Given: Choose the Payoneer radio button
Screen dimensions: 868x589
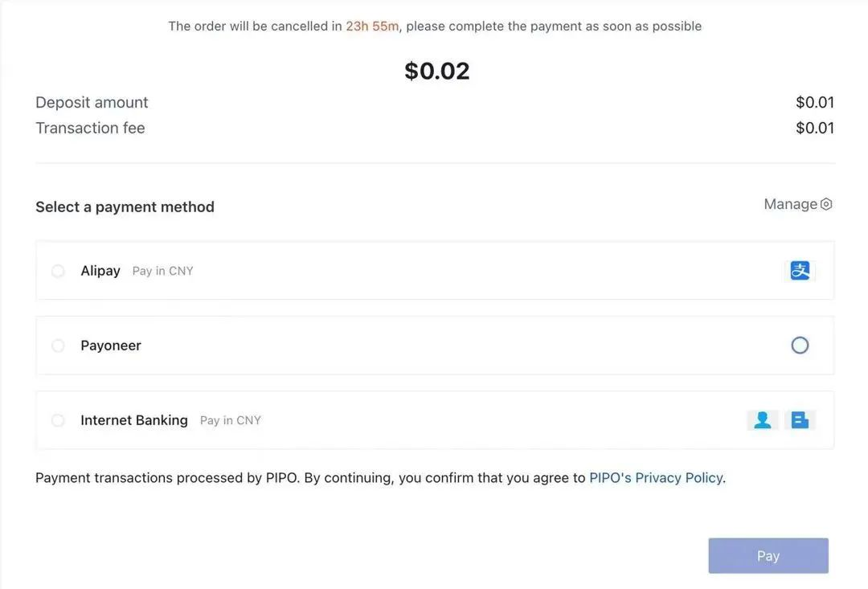Looking at the screenshot, I should pos(58,346).
